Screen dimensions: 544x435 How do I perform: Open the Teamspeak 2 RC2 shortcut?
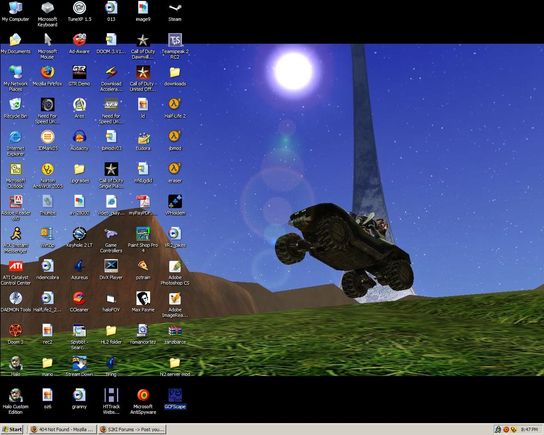175,46
